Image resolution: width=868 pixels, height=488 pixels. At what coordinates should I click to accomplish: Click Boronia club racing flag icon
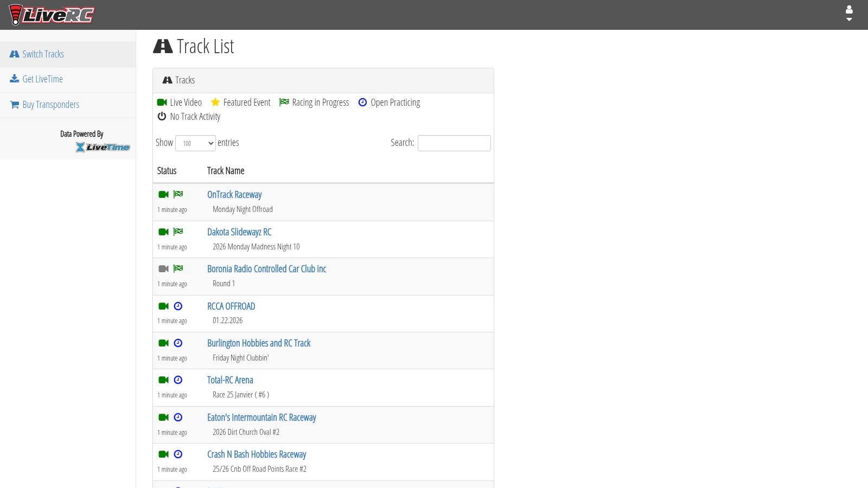(x=178, y=269)
